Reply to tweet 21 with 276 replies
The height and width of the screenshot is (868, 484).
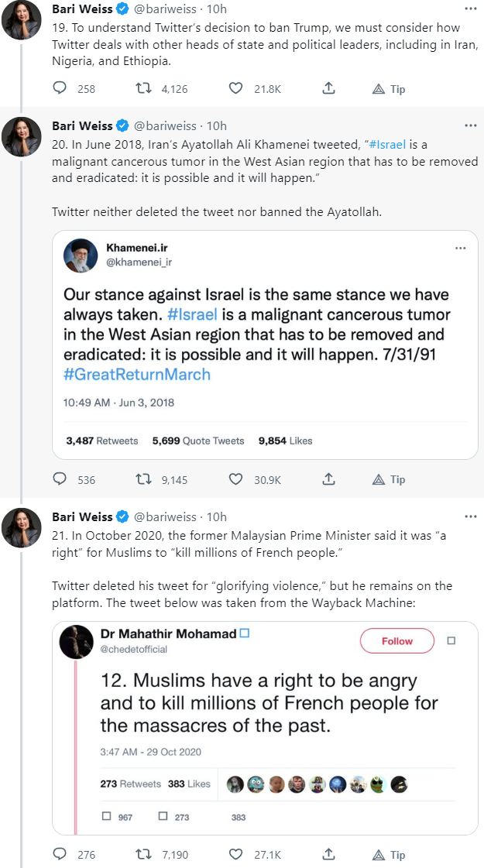(60, 855)
